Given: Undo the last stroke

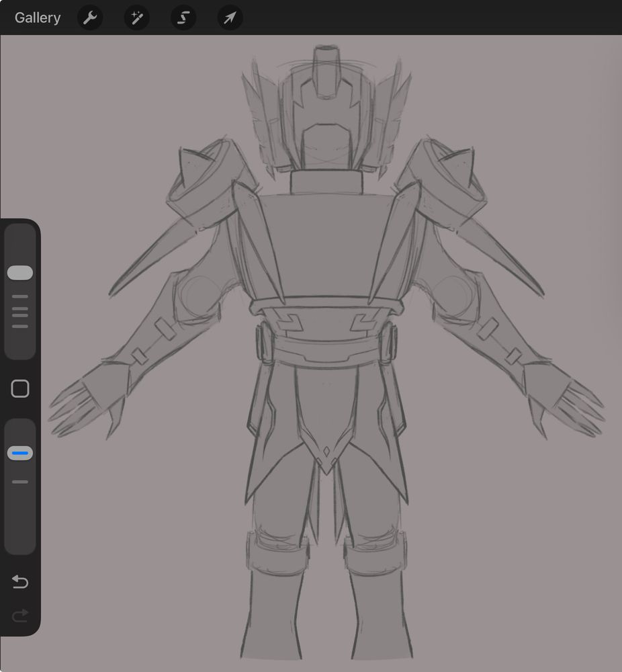Looking at the screenshot, I should (20, 581).
